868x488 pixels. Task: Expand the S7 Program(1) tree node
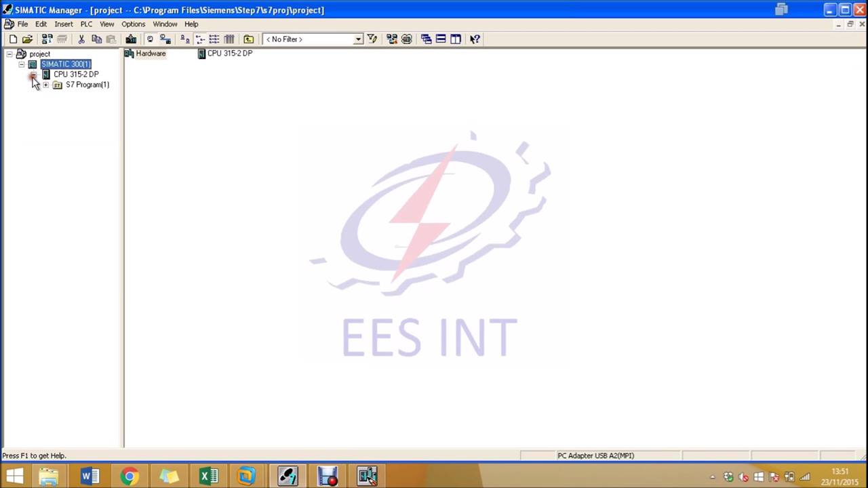click(x=45, y=85)
